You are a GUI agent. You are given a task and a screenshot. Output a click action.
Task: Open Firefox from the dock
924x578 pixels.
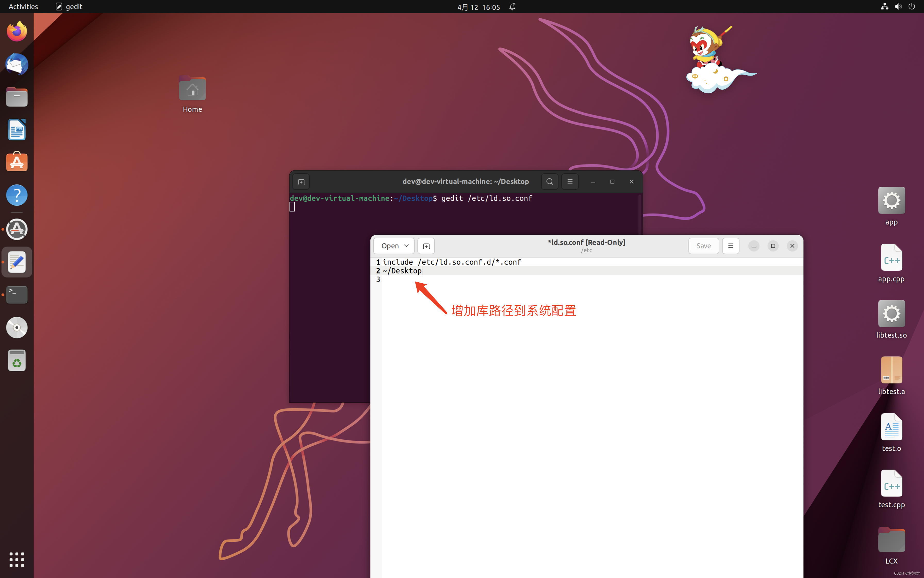point(17,31)
